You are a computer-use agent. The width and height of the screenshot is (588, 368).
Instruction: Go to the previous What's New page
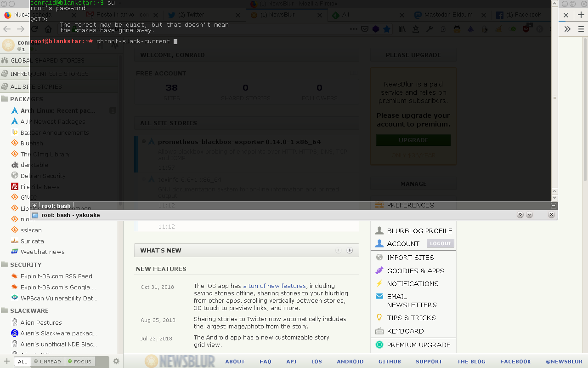[339, 250]
